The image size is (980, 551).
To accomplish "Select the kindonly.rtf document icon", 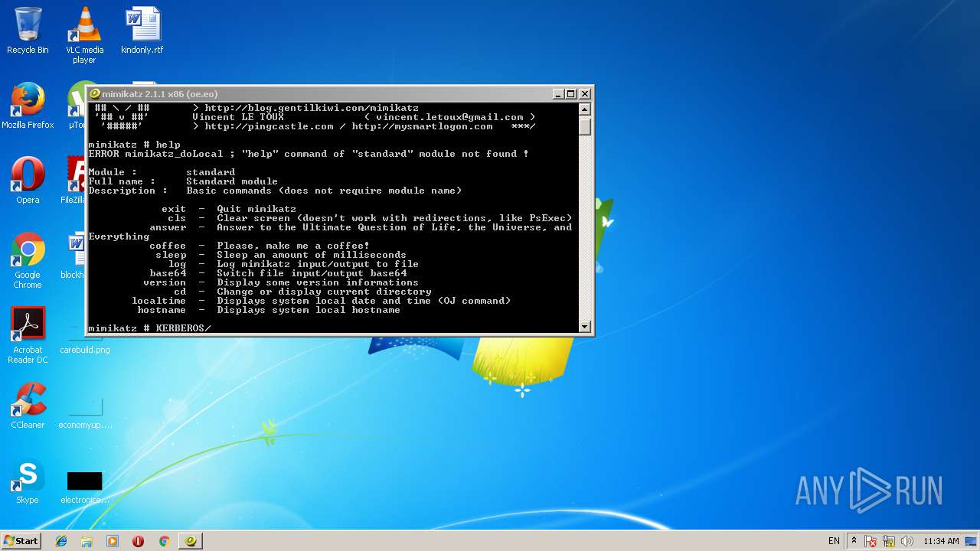I will [x=142, y=31].
